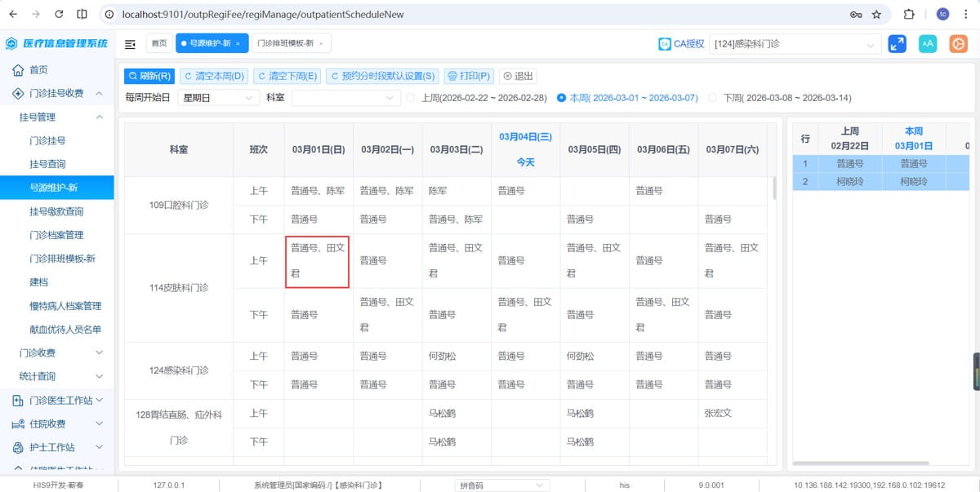
Task: Open browser extensions puzzle icon
Action: (908, 14)
